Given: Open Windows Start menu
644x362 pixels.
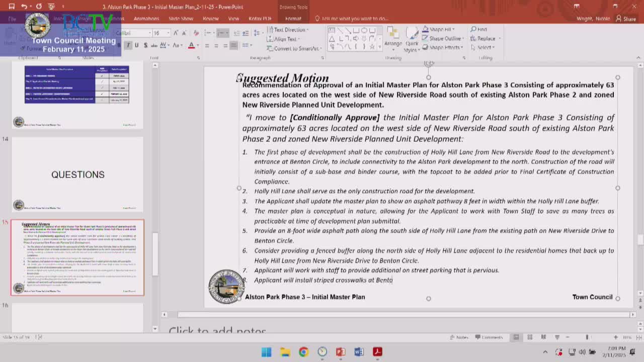Looking at the screenshot, I should pyautogui.click(x=266, y=352).
